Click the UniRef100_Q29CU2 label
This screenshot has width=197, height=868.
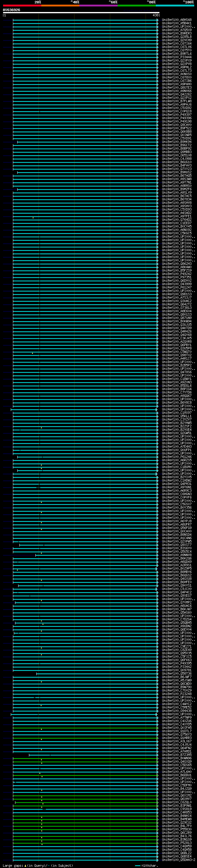(x=177, y=822)
